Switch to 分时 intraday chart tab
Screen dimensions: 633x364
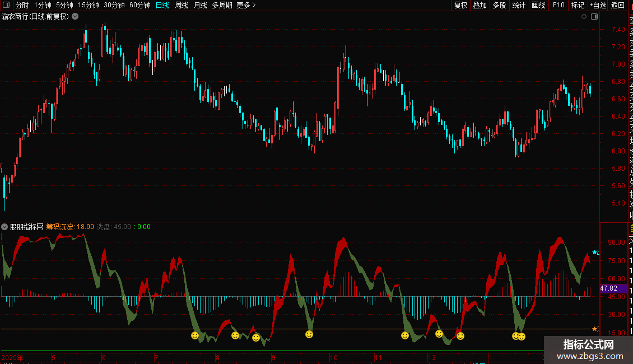(x=22, y=5)
